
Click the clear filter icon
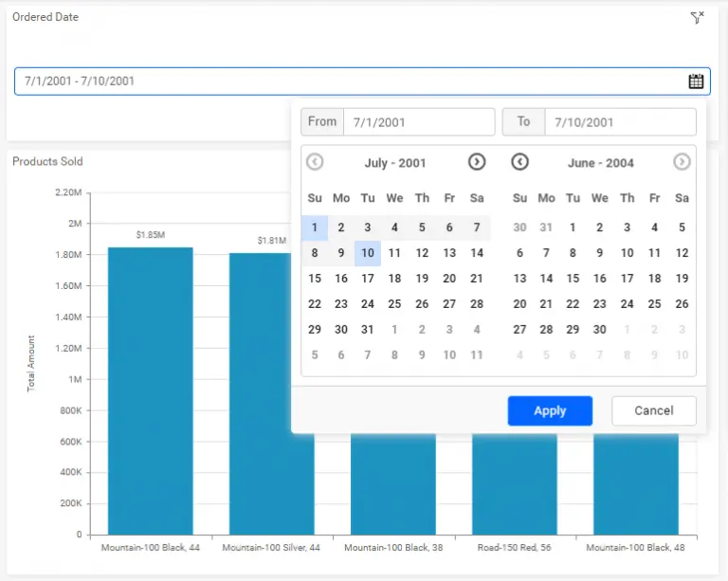coord(697,18)
